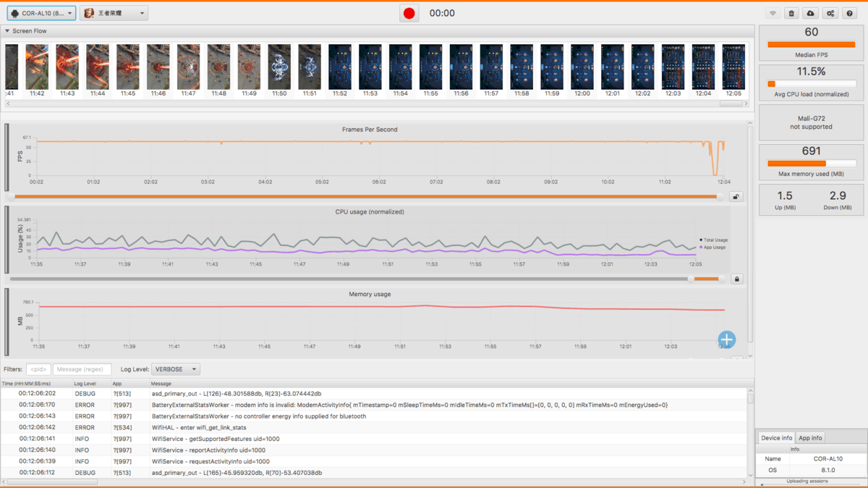Click the left grip handle of FPS chart
The height and width of the screenshot is (488, 868).
pos(7,156)
